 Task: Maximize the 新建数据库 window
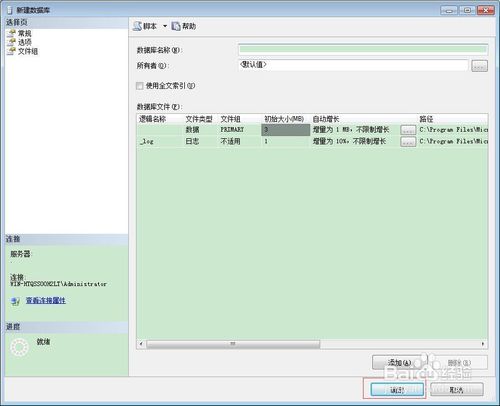click(467, 10)
